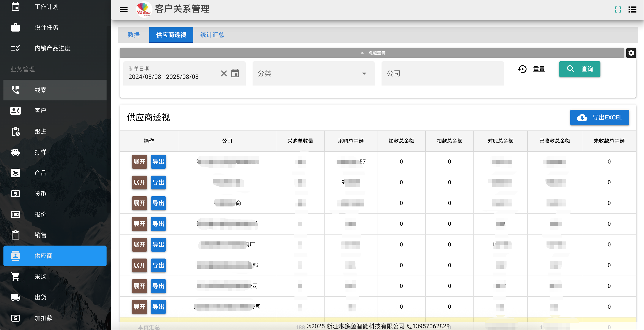Expand the first supplier row with 展开
The width and height of the screenshot is (644, 330).
click(x=139, y=162)
